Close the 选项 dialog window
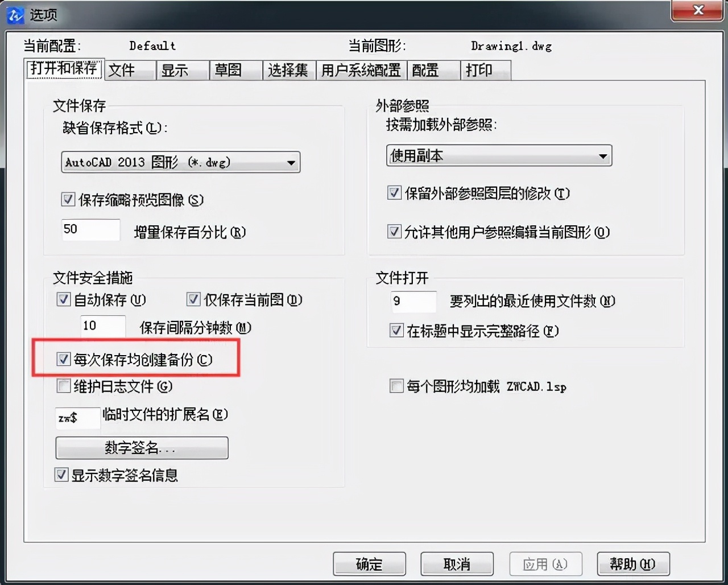The width and height of the screenshot is (728, 585). [699, 10]
